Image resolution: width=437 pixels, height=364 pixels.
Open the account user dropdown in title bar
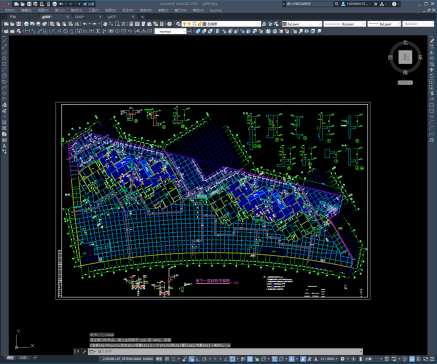(356, 4)
